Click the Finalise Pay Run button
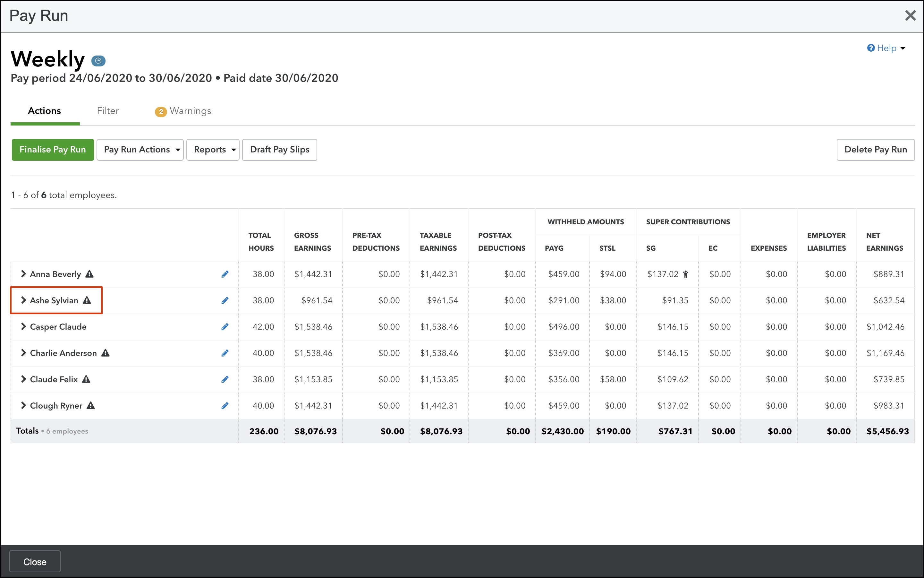The image size is (924, 578). [x=53, y=150]
